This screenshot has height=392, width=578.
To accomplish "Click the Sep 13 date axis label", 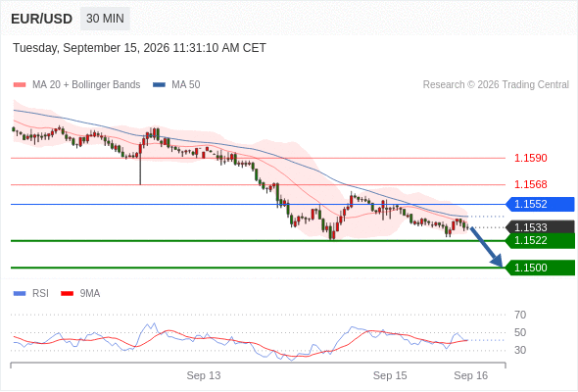I will [204, 375].
